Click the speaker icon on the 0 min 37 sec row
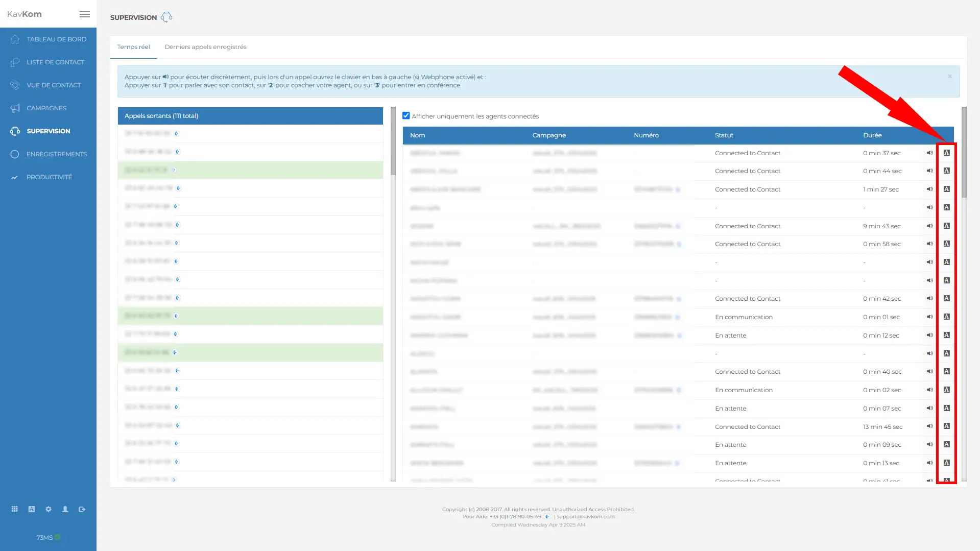980x551 pixels. pyautogui.click(x=929, y=153)
